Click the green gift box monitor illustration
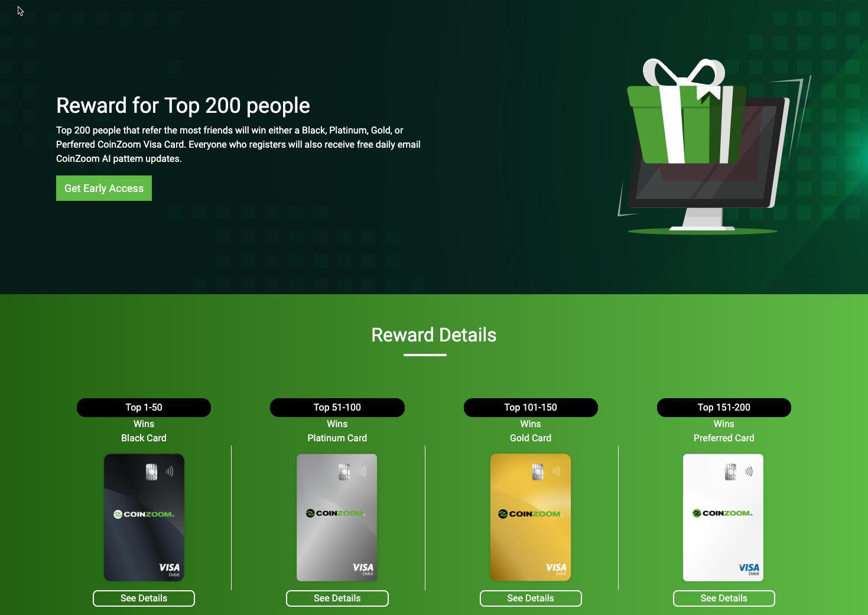 point(712,146)
